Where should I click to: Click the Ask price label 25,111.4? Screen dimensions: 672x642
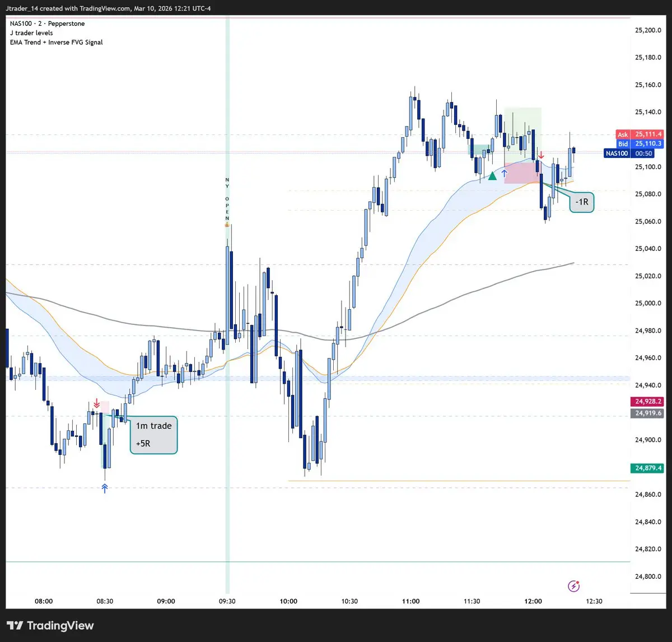click(x=639, y=134)
